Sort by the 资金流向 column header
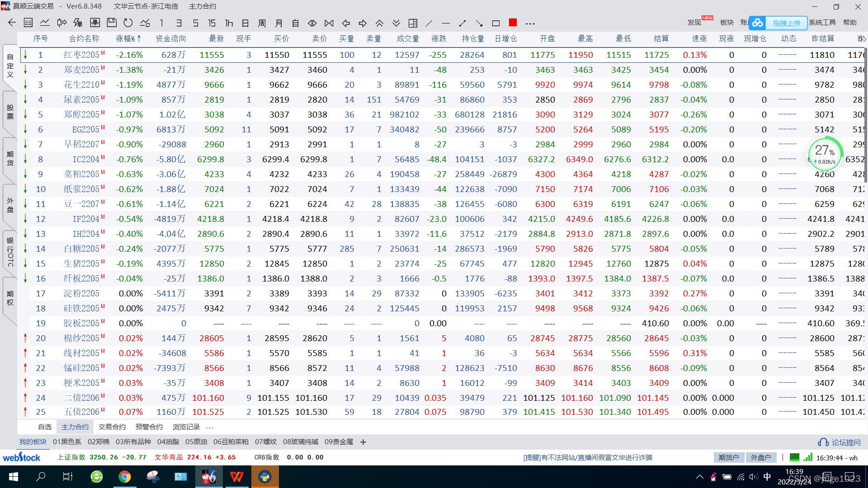This screenshot has height=488, width=868. click(x=170, y=39)
